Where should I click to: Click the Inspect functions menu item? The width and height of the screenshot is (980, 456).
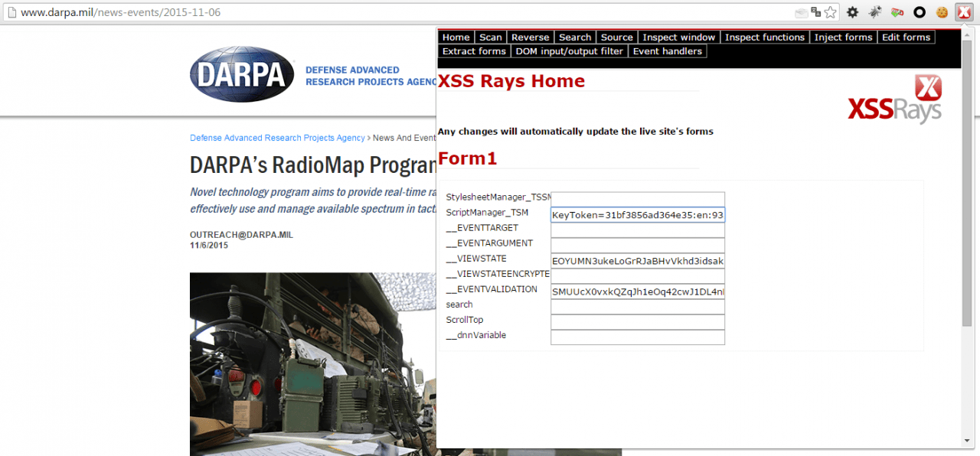point(765,37)
